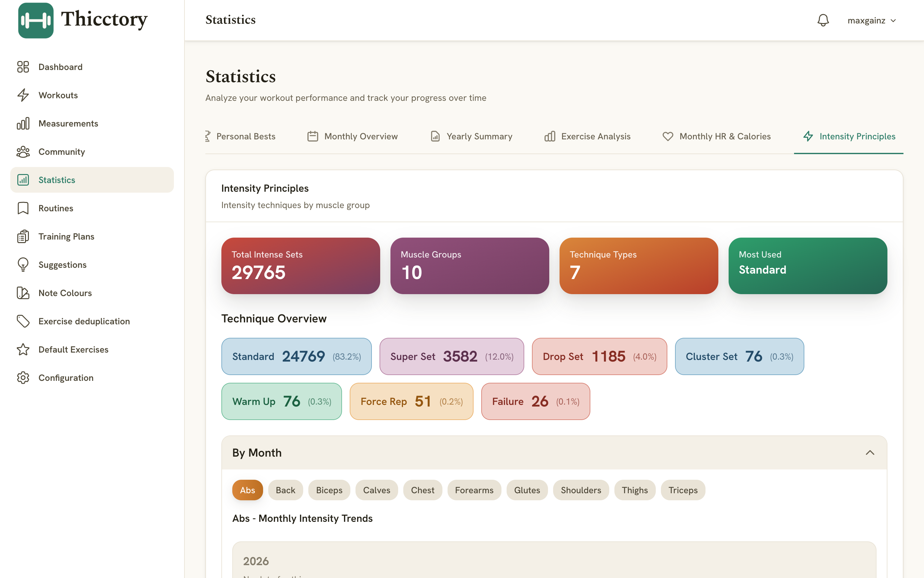This screenshot has height=578, width=924.
Task: Switch to the Monthly Overview tab
Action: [352, 136]
